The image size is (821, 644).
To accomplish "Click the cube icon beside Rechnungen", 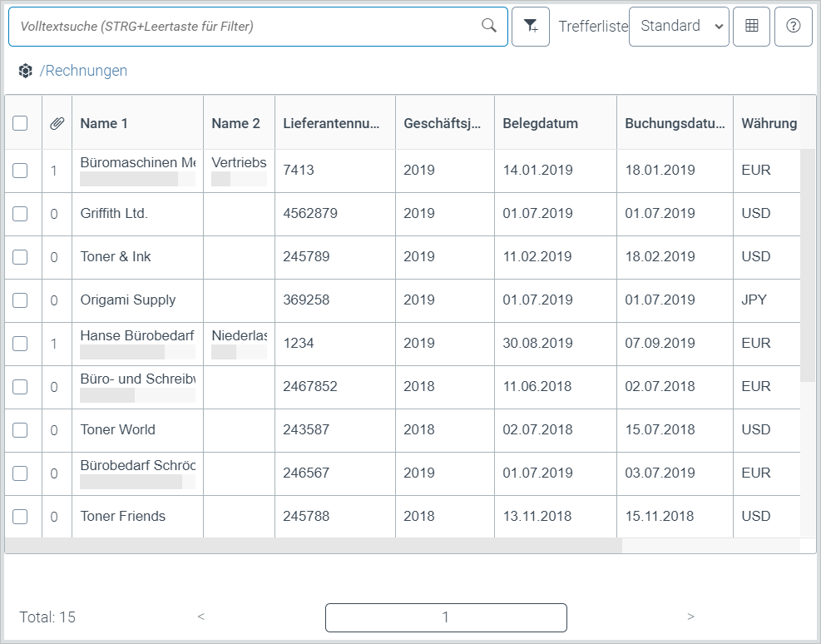I will click(x=26, y=71).
